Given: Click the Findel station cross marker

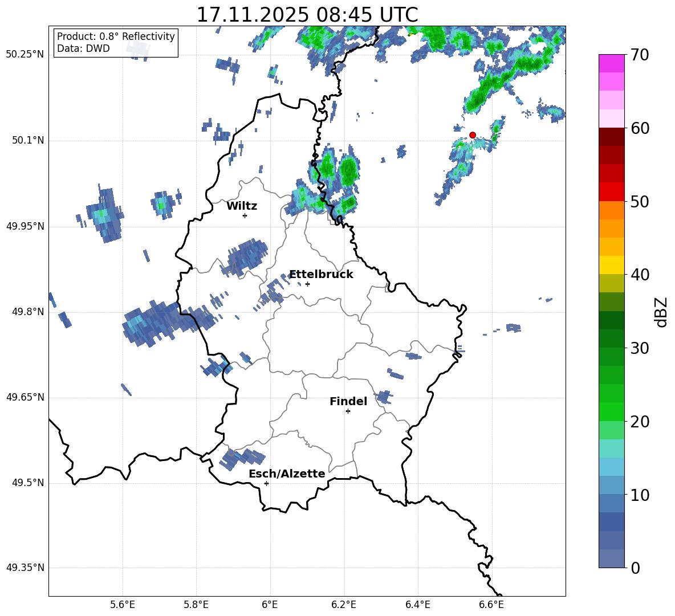Looking at the screenshot, I should coord(348,411).
